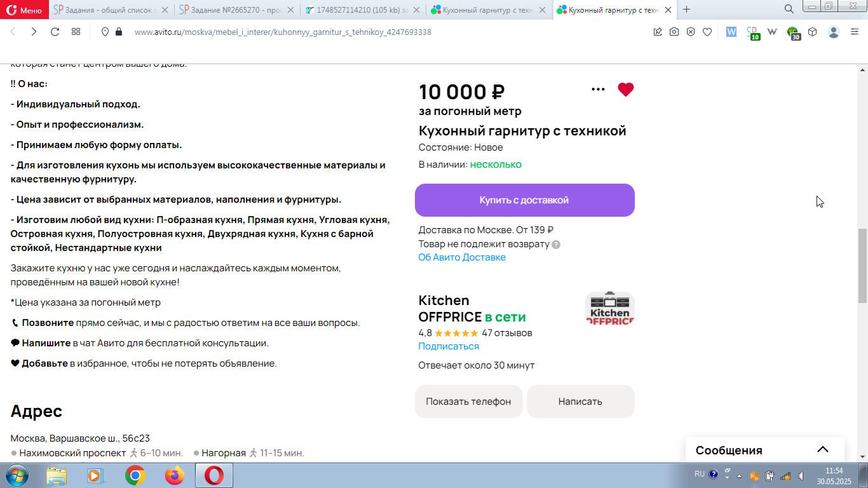Open speed dial grid icon
Screen dimensions: 868x488
tap(76, 32)
